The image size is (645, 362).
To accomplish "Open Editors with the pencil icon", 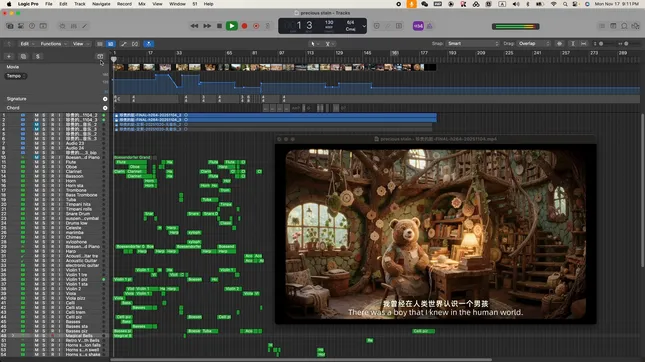I will 85,26.
